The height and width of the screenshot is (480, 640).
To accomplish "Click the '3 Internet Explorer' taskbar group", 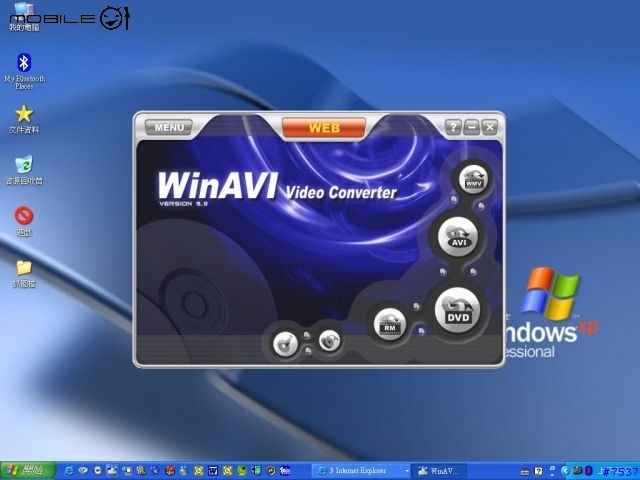I will pos(362,471).
